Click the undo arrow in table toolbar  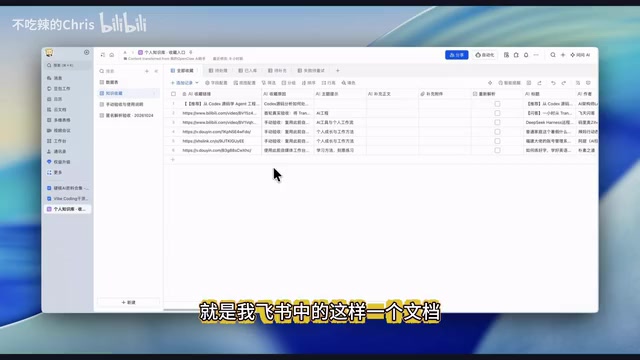[x=553, y=83]
